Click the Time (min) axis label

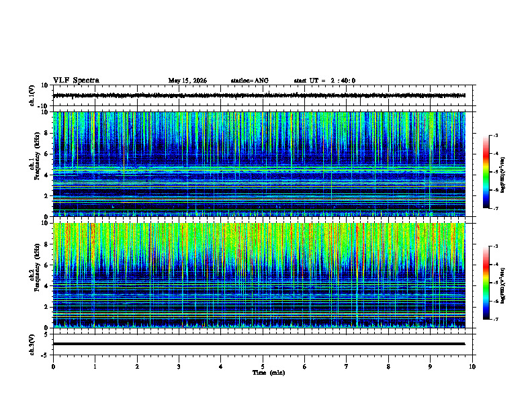click(x=269, y=373)
